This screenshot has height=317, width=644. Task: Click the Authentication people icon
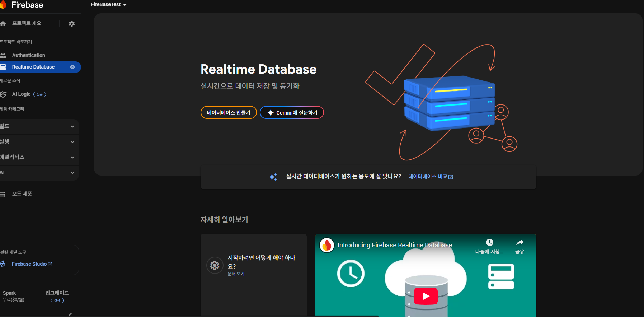[x=3, y=55]
